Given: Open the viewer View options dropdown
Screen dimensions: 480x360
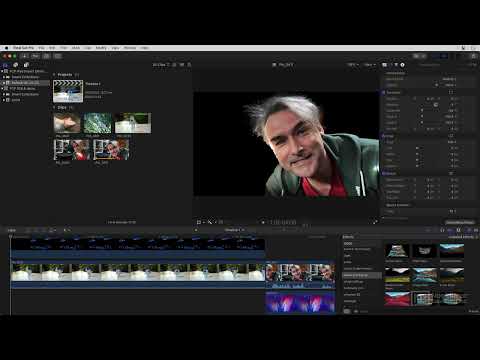Looking at the screenshot, I should [370, 65].
